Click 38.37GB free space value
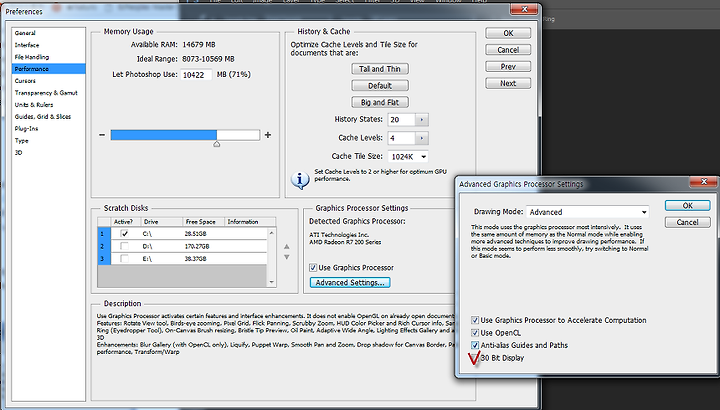Image resolution: width=720 pixels, height=410 pixels. 196,258
